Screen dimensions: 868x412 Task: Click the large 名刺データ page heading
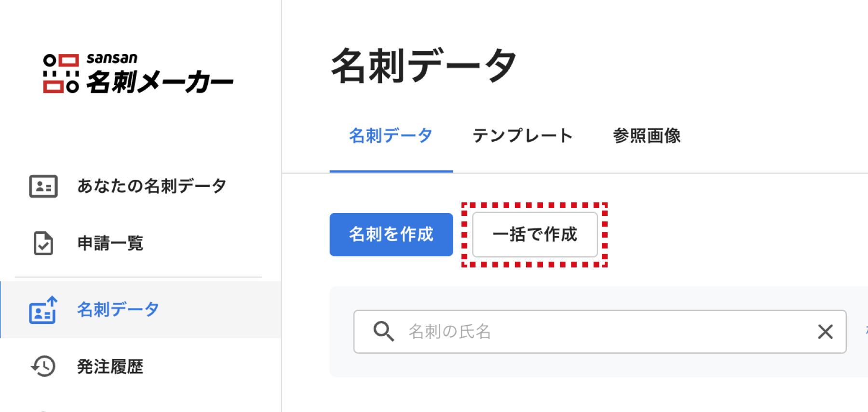(x=424, y=66)
